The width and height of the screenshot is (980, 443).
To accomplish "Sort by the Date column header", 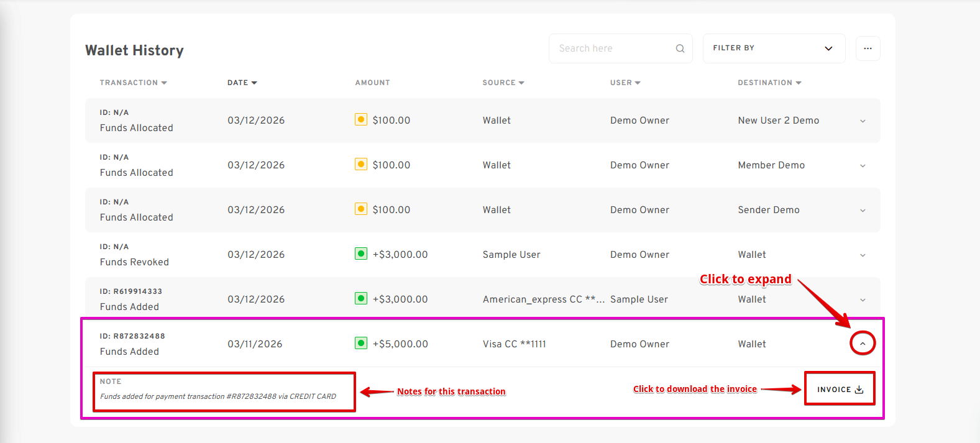I will tap(242, 83).
